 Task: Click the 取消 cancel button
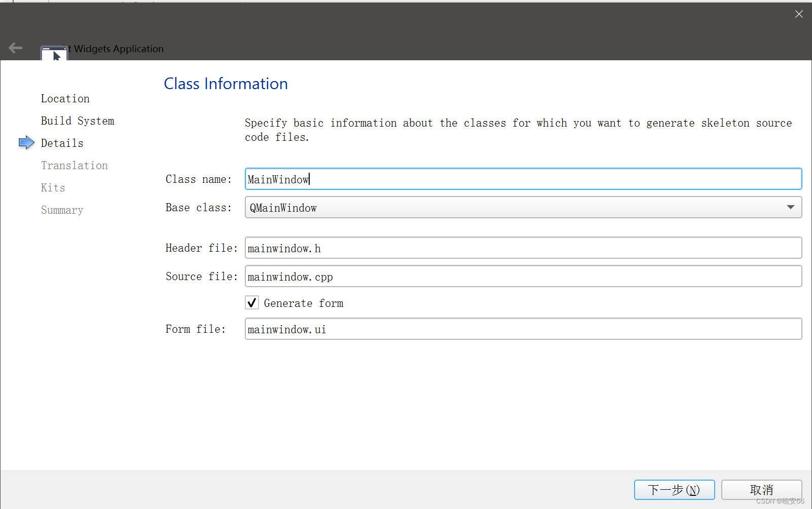pos(761,490)
